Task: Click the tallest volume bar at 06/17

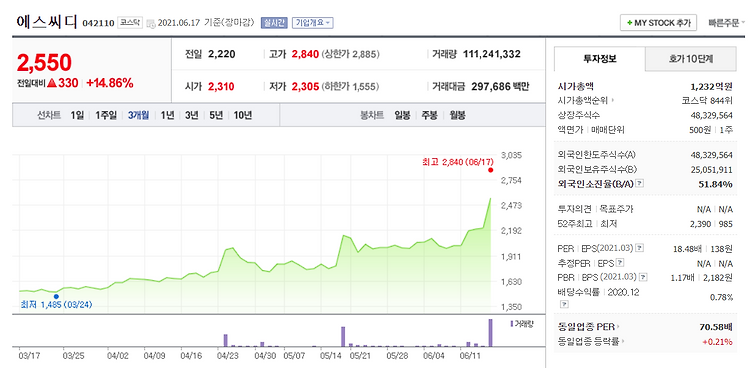Action: click(490, 333)
